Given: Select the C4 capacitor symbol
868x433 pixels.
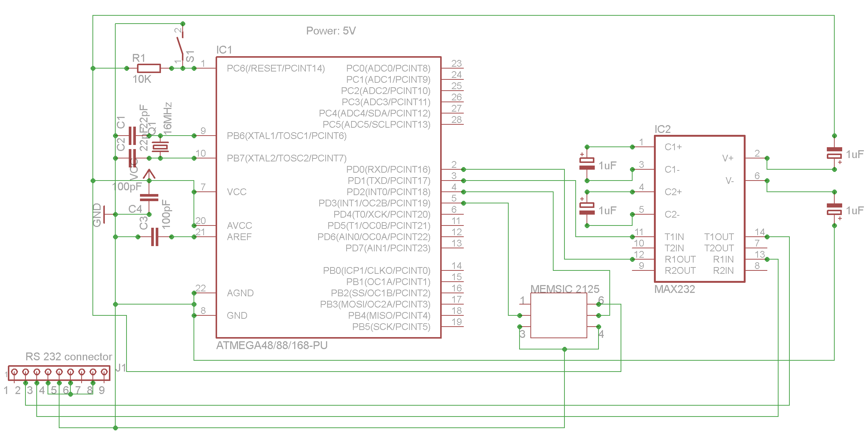Looking at the screenshot, I should point(149,197).
